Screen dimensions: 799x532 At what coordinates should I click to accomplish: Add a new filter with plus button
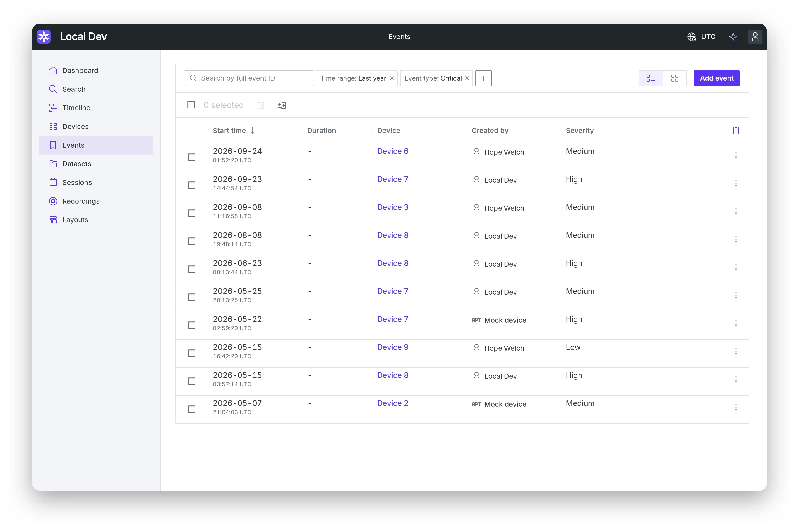click(x=483, y=78)
